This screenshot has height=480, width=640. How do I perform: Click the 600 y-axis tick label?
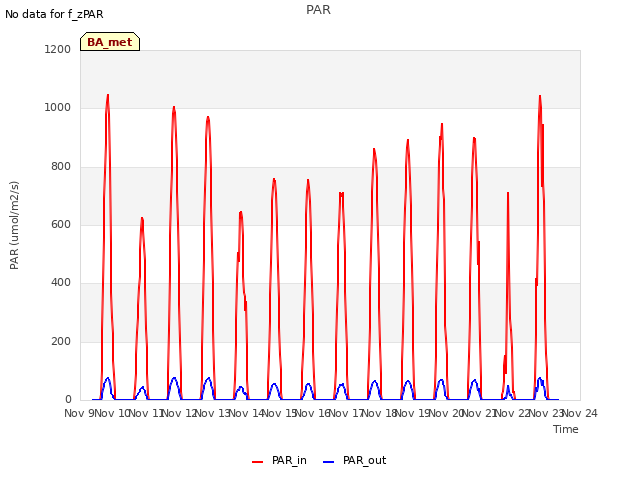tap(61, 224)
